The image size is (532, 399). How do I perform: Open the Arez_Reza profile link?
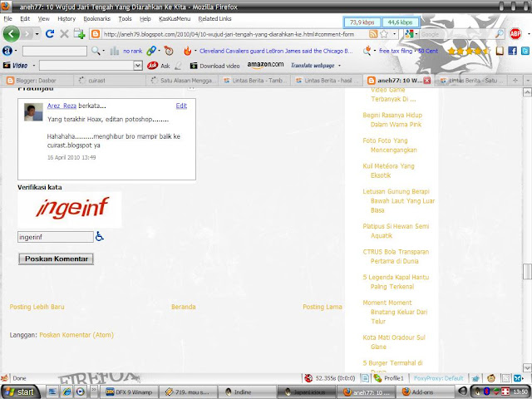click(x=62, y=106)
